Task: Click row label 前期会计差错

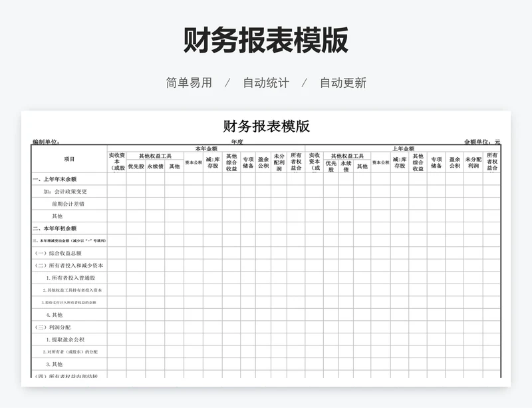Action: tap(68, 204)
